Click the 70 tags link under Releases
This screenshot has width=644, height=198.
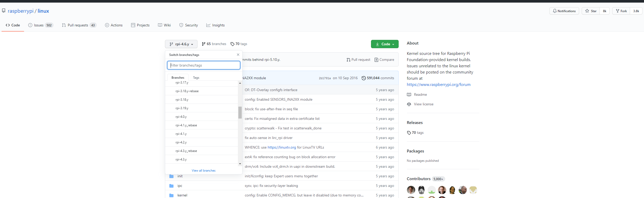[x=415, y=133]
